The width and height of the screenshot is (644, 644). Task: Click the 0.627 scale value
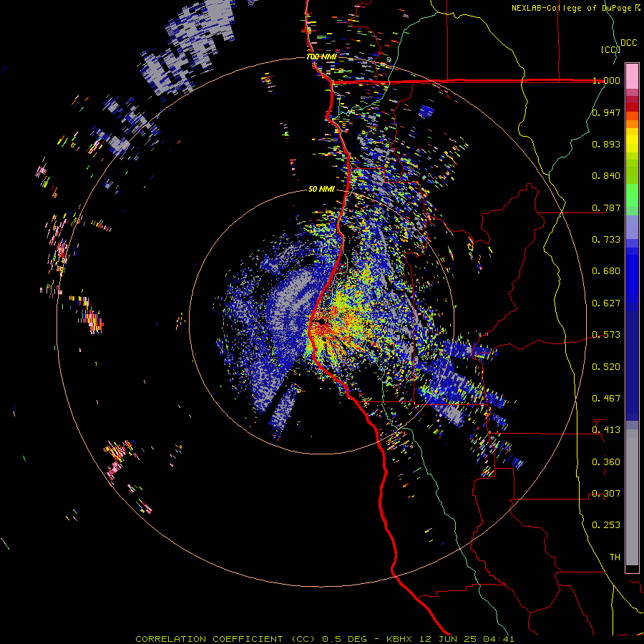click(606, 303)
